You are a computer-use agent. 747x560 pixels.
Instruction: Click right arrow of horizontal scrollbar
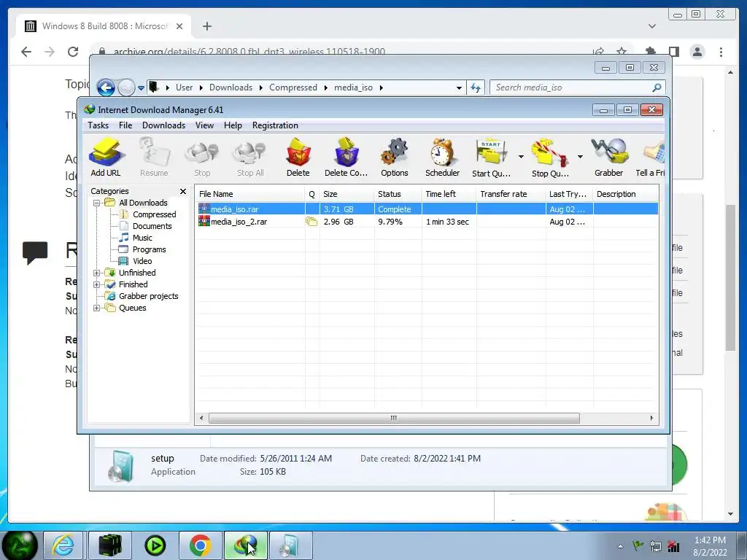point(651,418)
